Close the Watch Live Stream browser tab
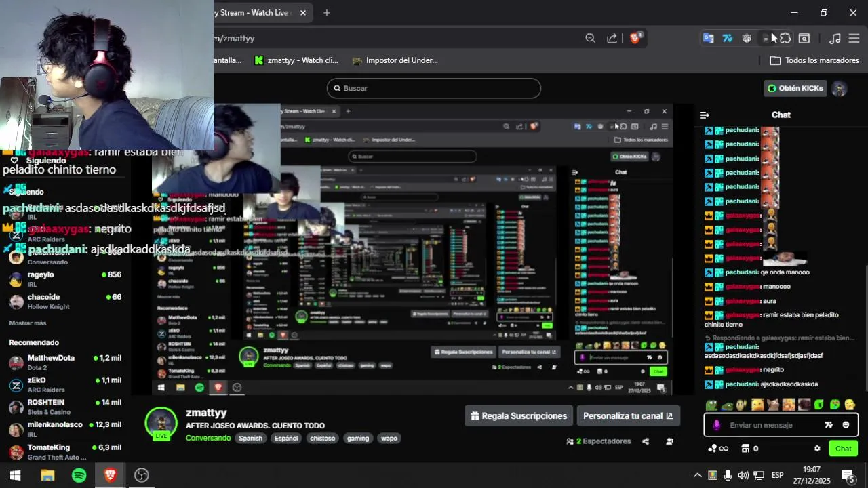This screenshot has height=488, width=868. click(303, 12)
